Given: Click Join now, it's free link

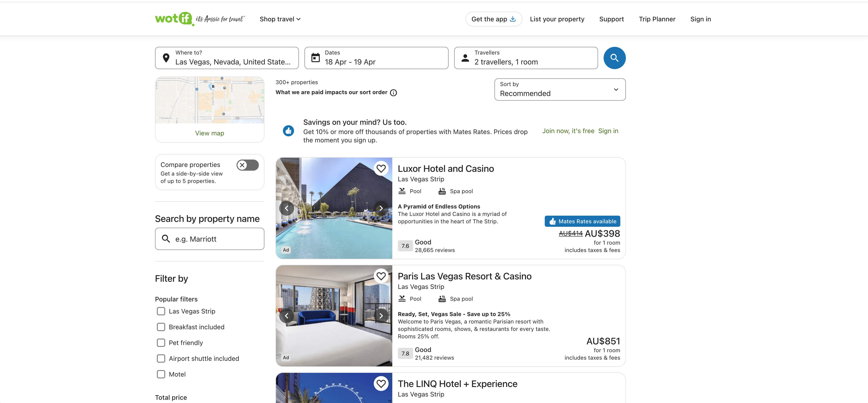Looking at the screenshot, I should click(568, 131).
